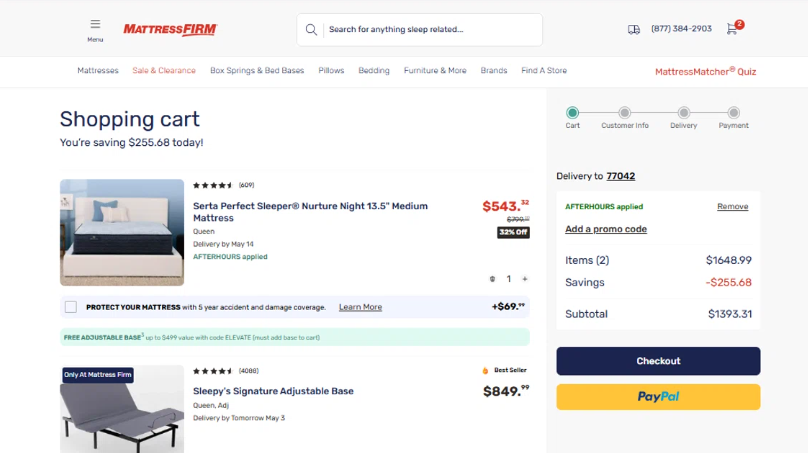Image resolution: width=808 pixels, height=453 pixels.
Task: Click the +$69.99 protection price
Action: pyautogui.click(x=508, y=307)
